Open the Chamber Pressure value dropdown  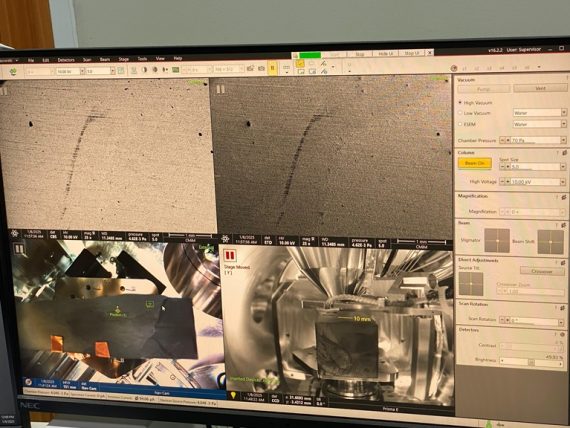click(x=563, y=140)
